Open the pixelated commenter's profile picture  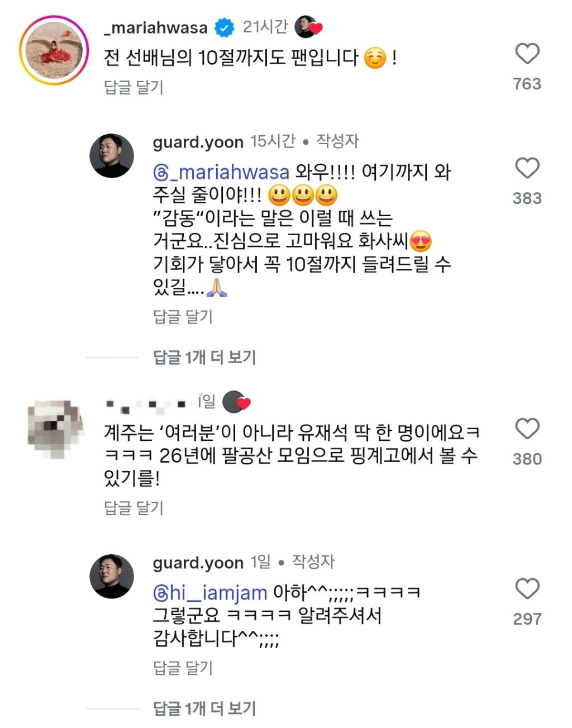[55, 429]
